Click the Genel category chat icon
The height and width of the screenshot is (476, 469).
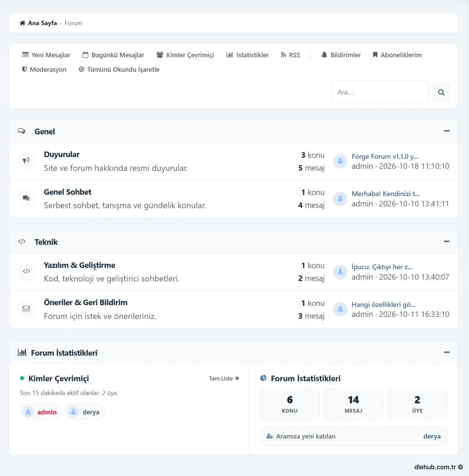click(x=22, y=131)
